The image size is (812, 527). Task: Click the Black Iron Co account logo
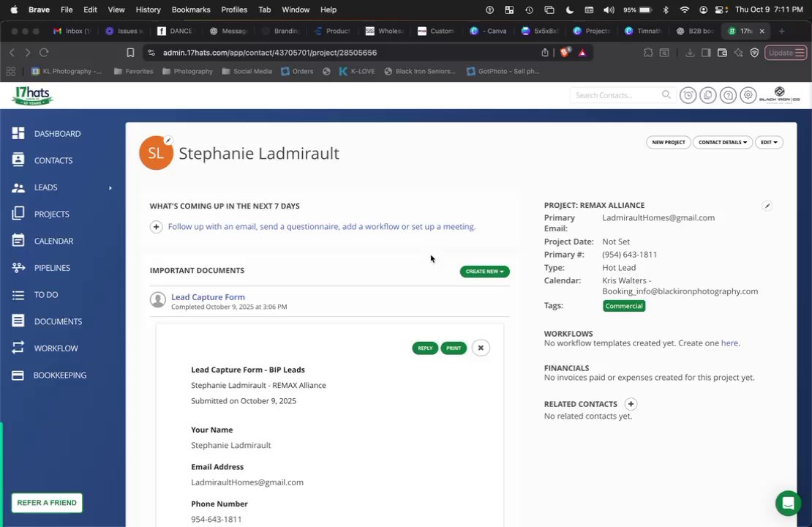pyautogui.click(x=779, y=95)
